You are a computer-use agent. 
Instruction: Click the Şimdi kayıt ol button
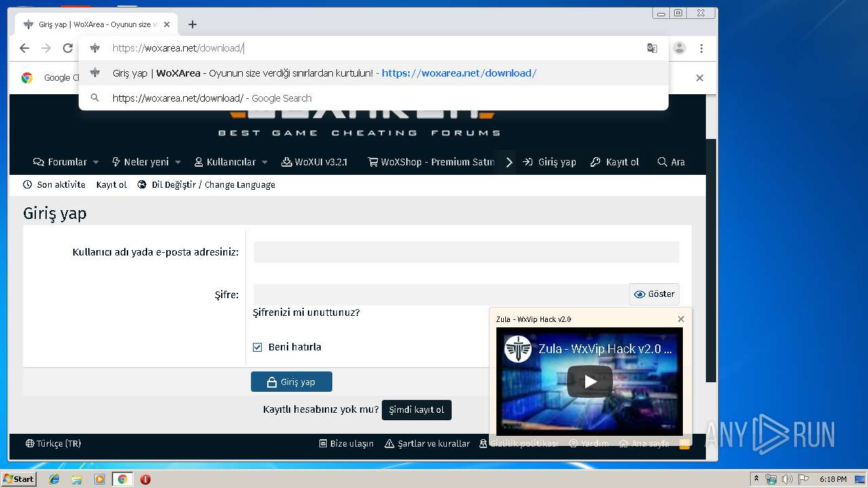tap(416, 410)
